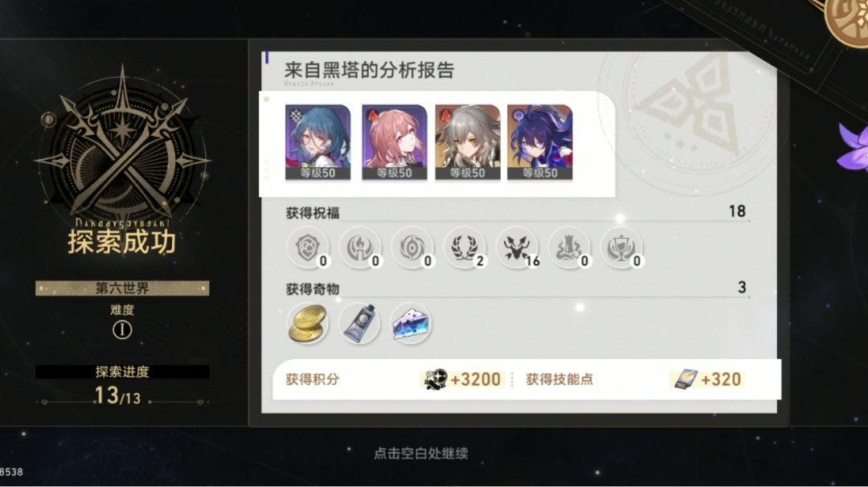The height and width of the screenshot is (487, 868).
Task: Click the blue-haired character portrait
Action: click(x=317, y=142)
